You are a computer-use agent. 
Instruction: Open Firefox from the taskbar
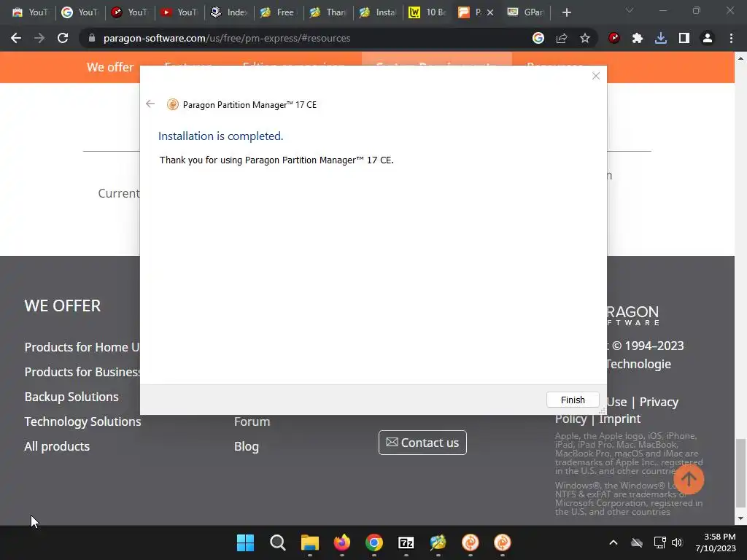click(x=341, y=542)
